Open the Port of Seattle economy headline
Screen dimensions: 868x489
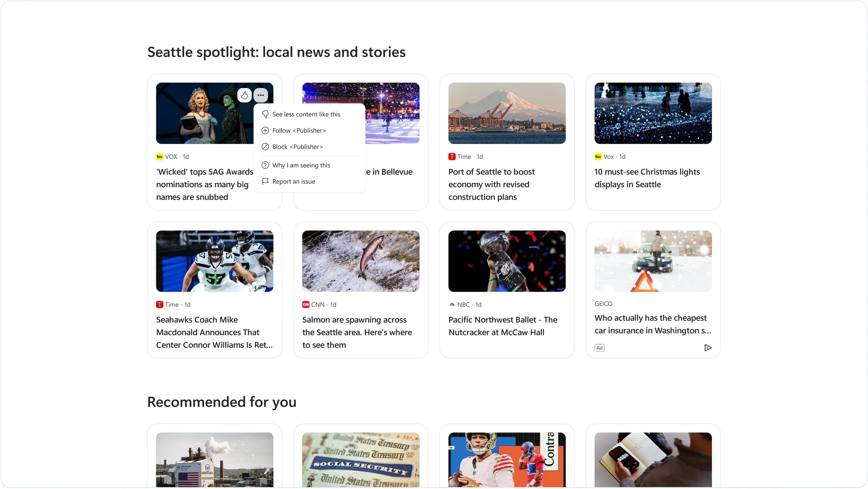coord(491,185)
